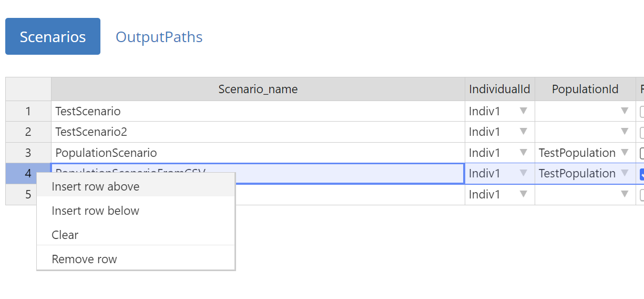Select row header number 3
The width and height of the screenshot is (644, 299).
pos(28,153)
